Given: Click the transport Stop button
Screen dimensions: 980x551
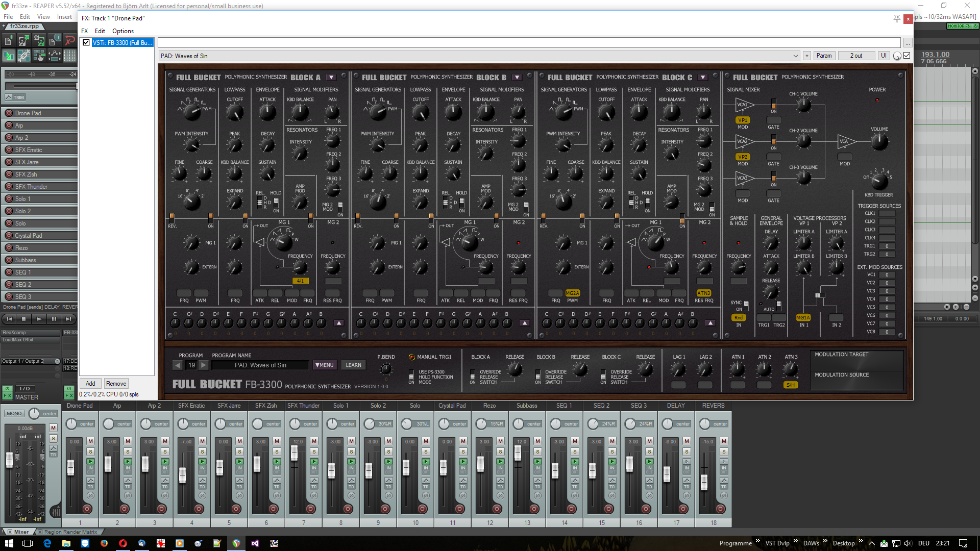Looking at the screenshot, I should (x=23, y=319).
